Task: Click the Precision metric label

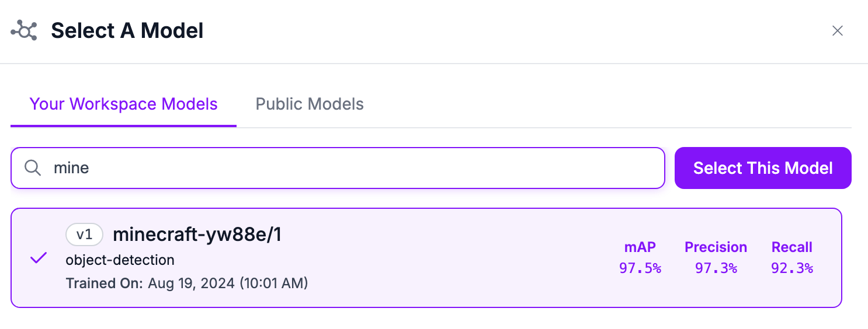Action: 716,247
